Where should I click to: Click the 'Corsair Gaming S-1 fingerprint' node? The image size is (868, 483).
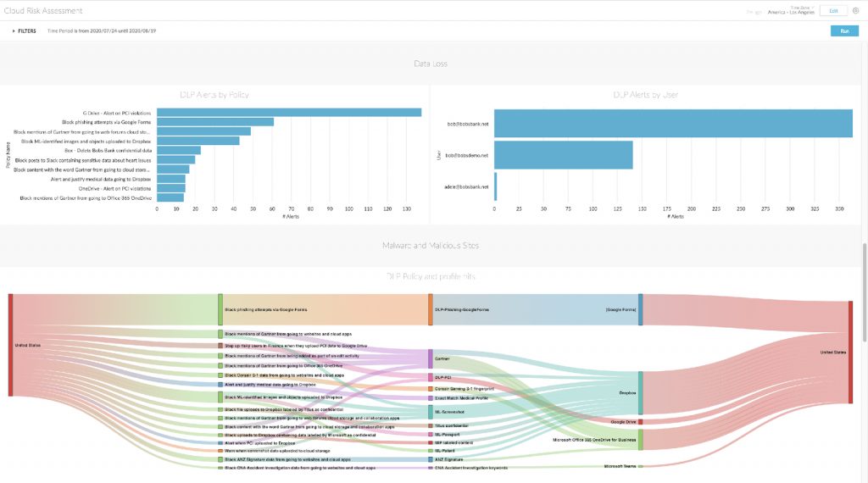point(431,389)
